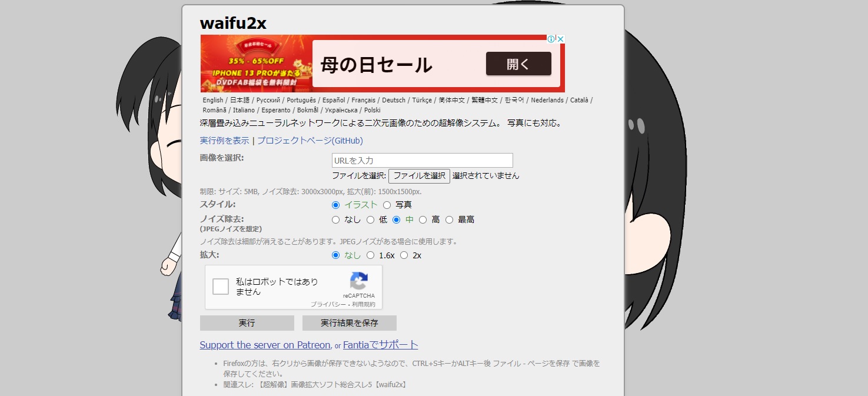Select the イラスト style radio button
The height and width of the screenshot is (396, 868).
click(x=336, y=205)
